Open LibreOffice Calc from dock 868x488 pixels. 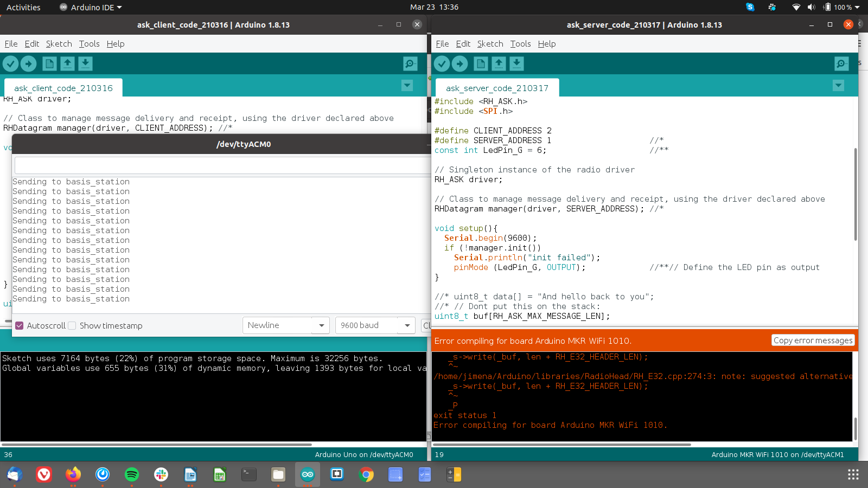pos(220,475)
